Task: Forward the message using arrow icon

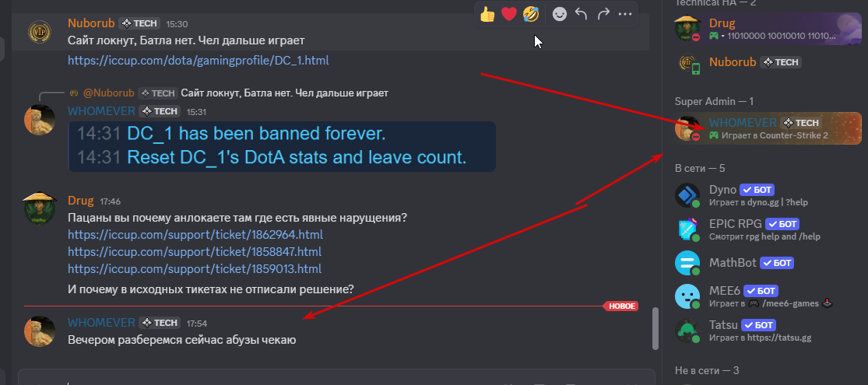Action: point(603,14)
